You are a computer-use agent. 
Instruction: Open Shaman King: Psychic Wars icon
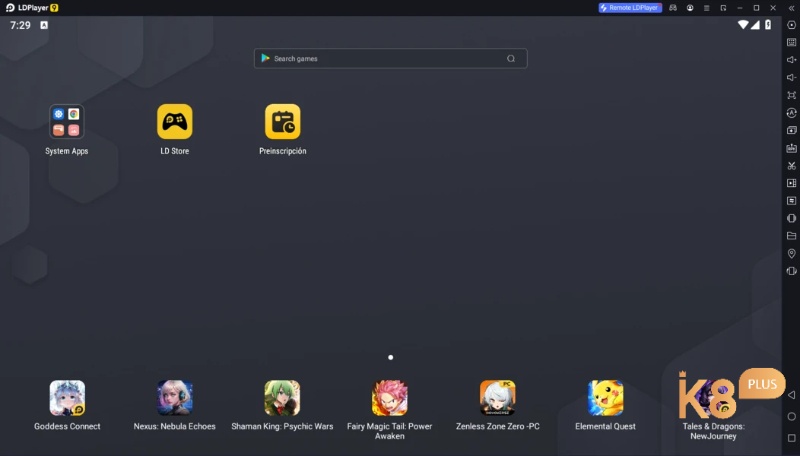point(282,398)
